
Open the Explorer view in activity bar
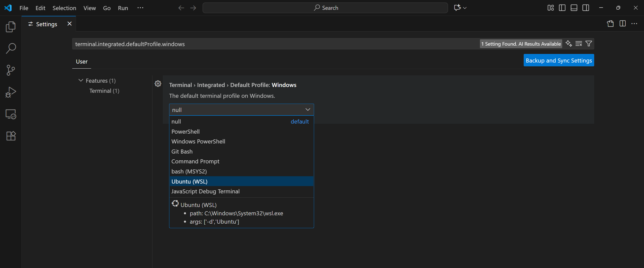pyautogui.click(x=11, y=27)
